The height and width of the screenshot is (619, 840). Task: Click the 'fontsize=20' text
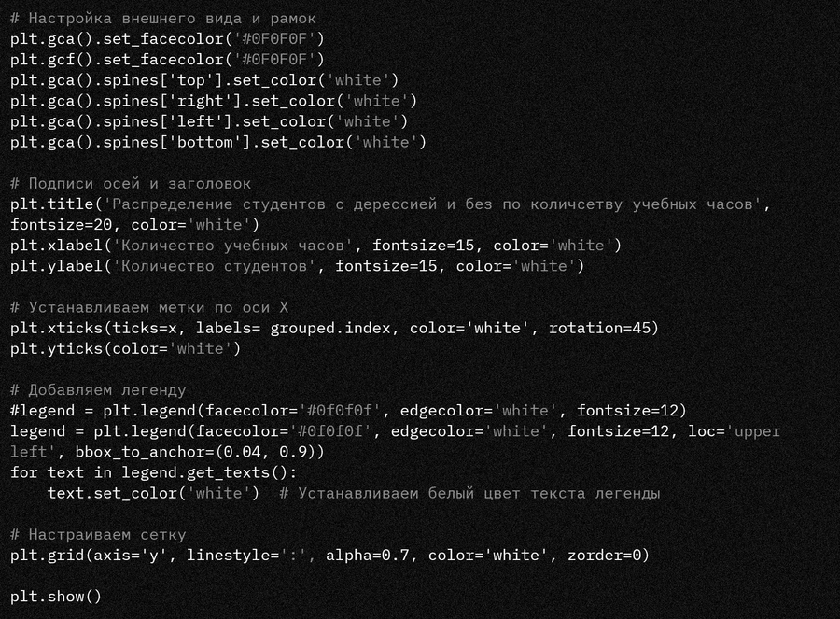click(x=62, y=225)
